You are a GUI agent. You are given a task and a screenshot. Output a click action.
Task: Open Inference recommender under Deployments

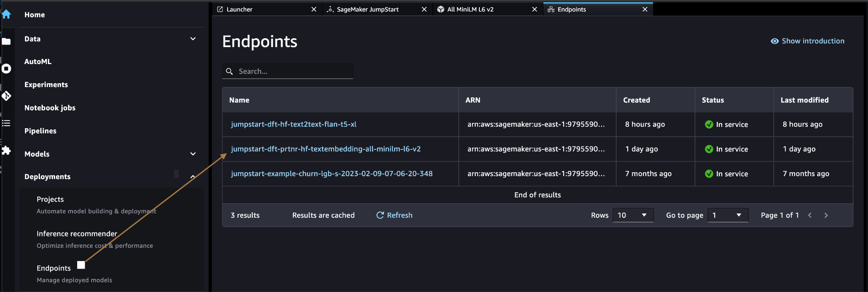[x=77, y=233]
